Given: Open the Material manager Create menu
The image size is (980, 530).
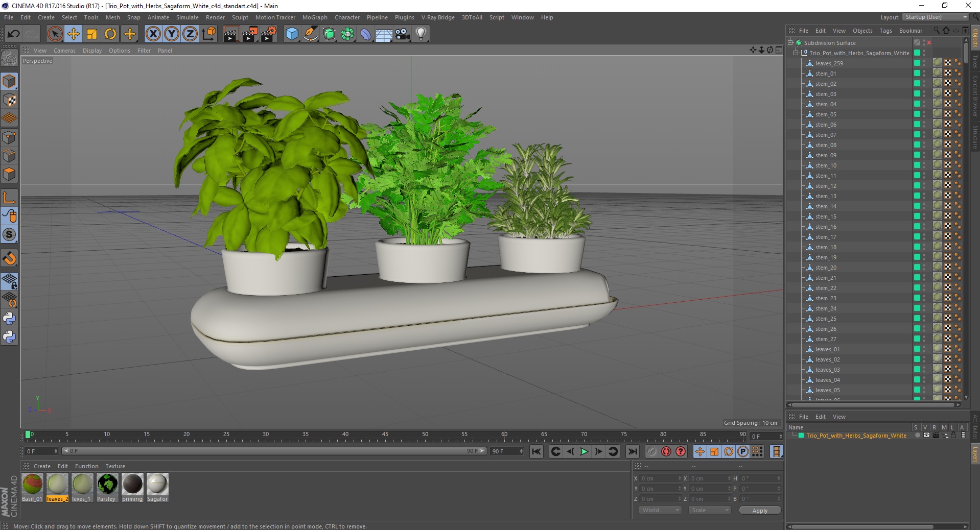Looking at the screenshot, I should point(42,466).
